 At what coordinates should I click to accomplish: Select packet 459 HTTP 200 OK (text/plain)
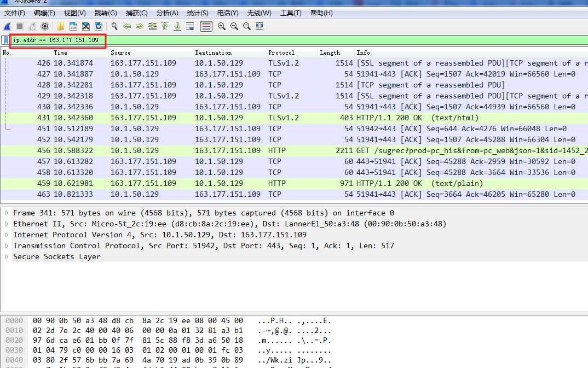(294, 183)
